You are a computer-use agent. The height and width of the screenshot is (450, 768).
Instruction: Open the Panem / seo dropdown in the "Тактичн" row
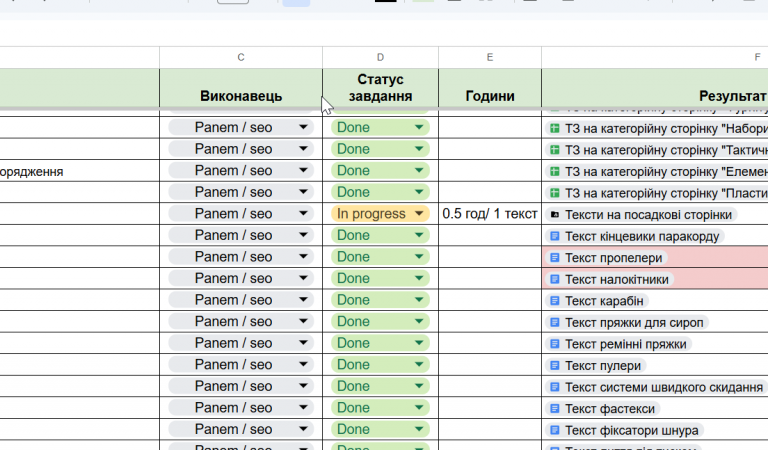tap(241, 149)
